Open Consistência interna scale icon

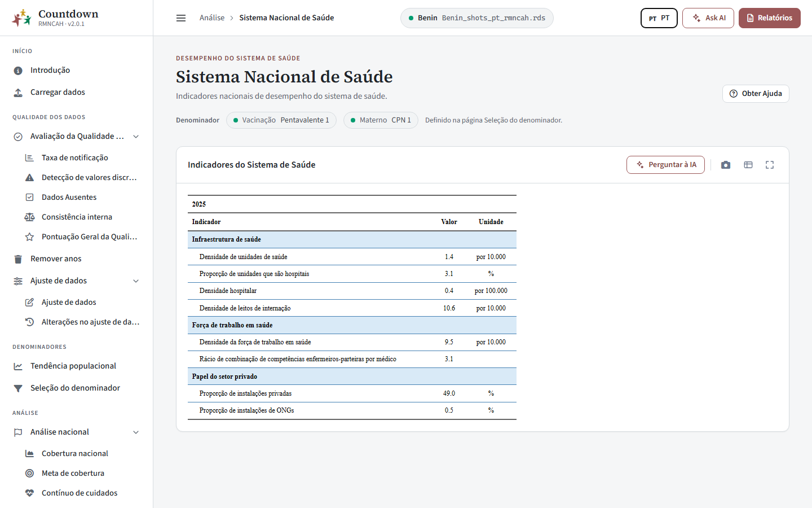[29, 217]
